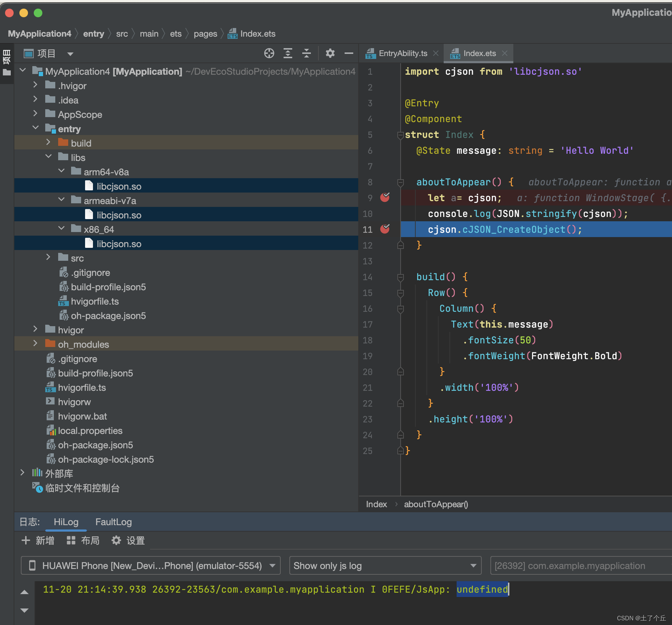Viewport: 672px width, 625px height.
Task: Fold aboutToAppear function at line 8
Action: pyautogui.click(x=401, y=183)
